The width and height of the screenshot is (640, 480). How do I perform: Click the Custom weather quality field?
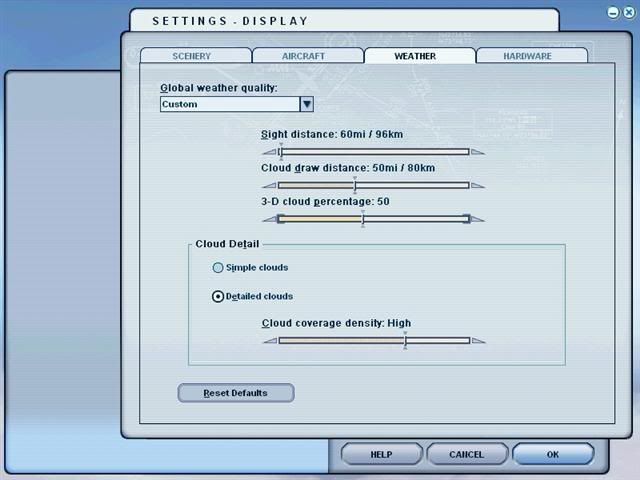click(229, 104)
